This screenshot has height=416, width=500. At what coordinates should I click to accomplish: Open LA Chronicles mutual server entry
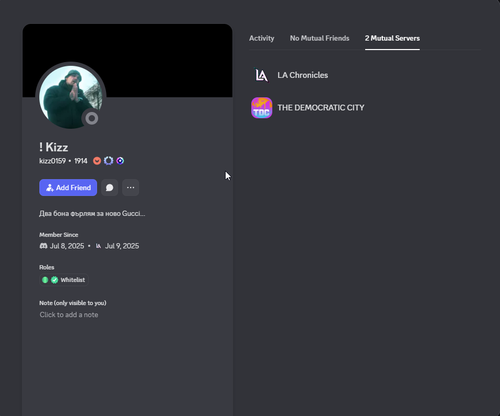pos(366,75)
